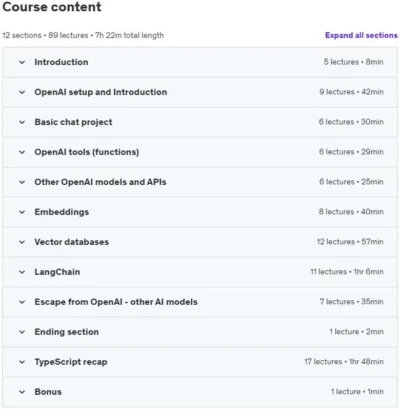Expand the Ending section chevron
The width and height of the screenshot is (400, 410).
(x=22, y=332)
